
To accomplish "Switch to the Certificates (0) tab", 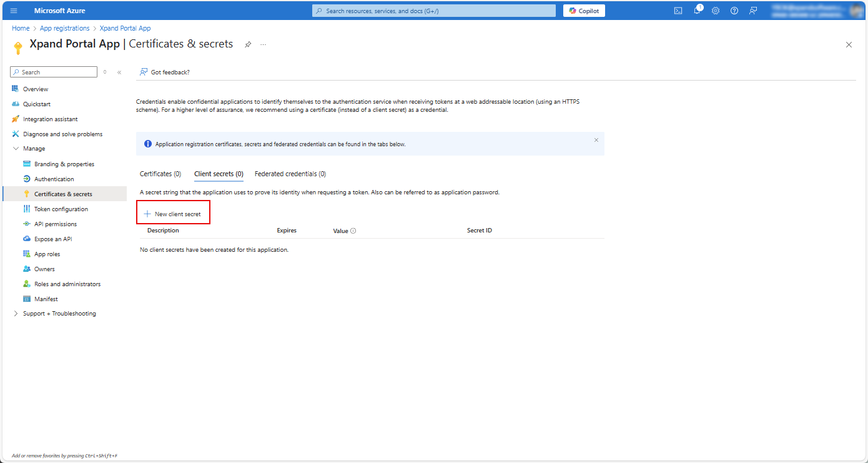I will click(x=160, y=174).
